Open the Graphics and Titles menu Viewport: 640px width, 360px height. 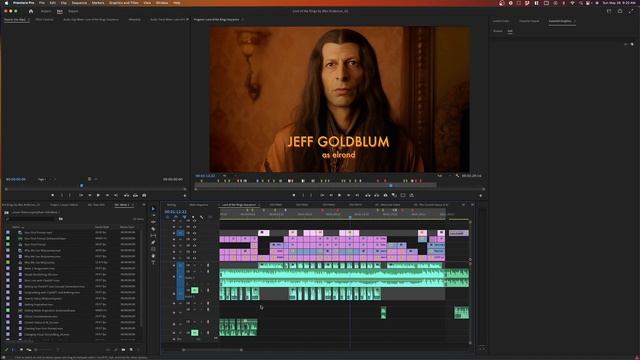coord(124,3)
